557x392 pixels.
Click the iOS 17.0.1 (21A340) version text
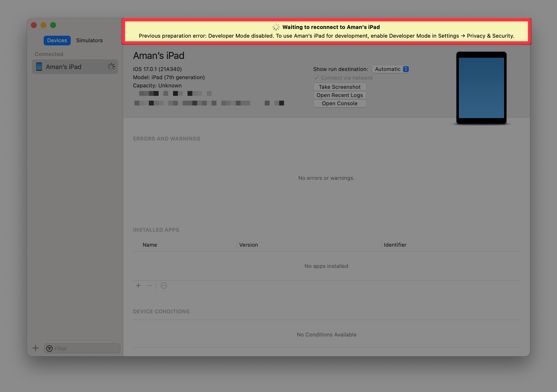tap(157, 69)
